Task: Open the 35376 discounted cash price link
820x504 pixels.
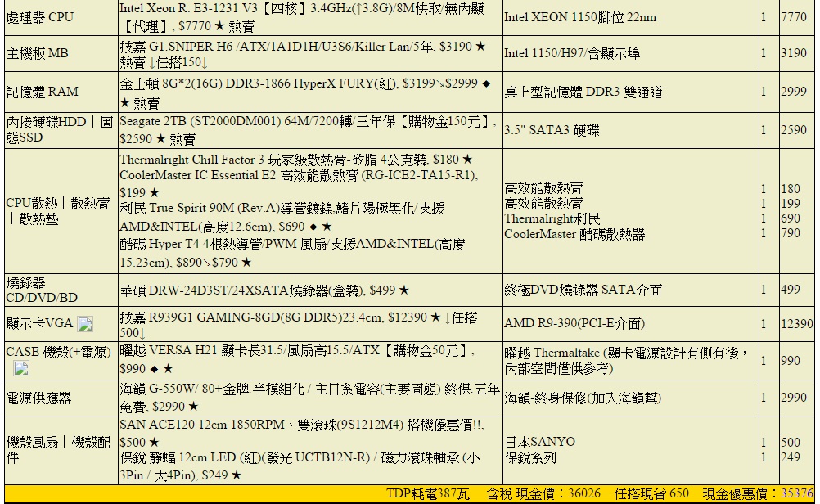Action: pyautogui.click(x=797, y=493)
